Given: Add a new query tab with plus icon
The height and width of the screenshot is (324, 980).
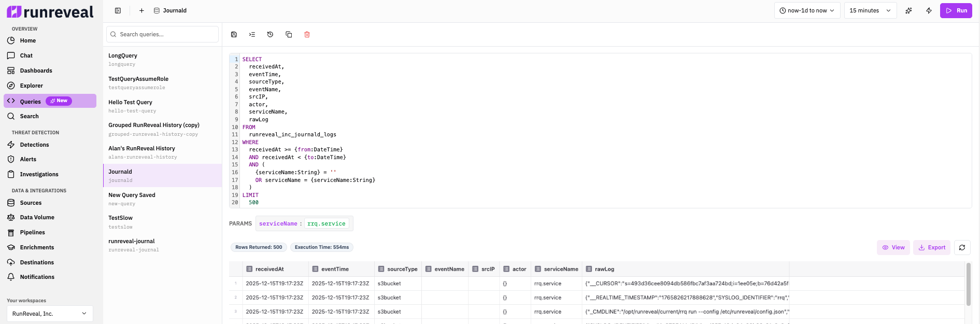Looking at the screenshot, I should pos(141,10).
